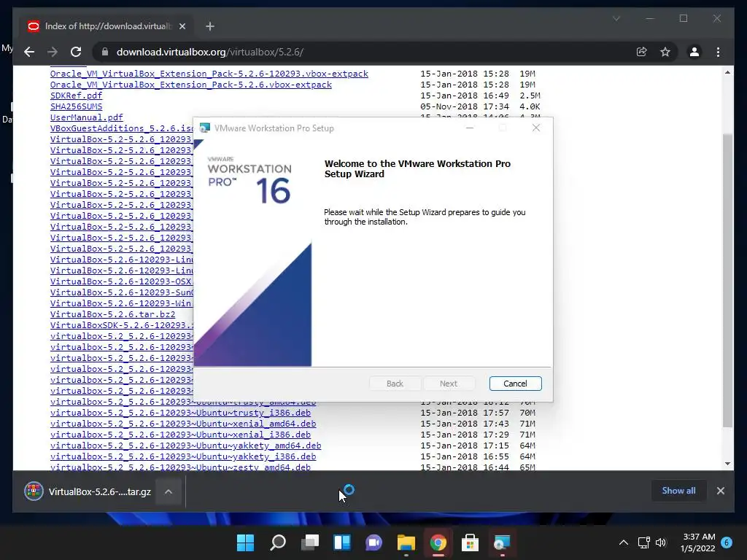Open volume control tray icon
The width and height of the screenshot is (747, 560).
pyautogui.click(x=661, y=542)
